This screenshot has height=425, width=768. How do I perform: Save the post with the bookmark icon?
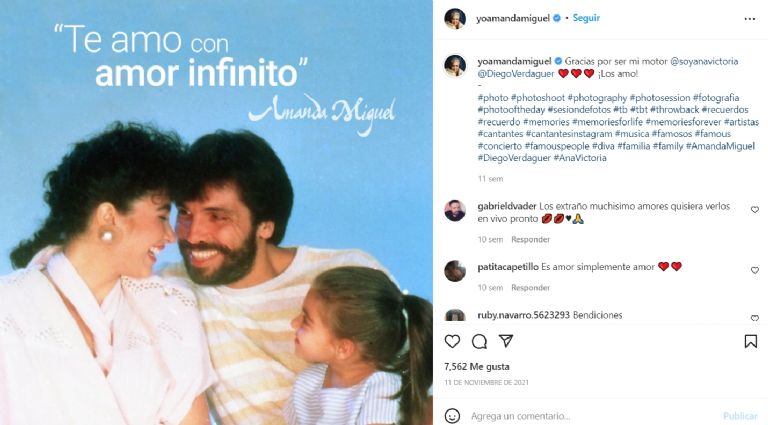click(x=751, y=341)
